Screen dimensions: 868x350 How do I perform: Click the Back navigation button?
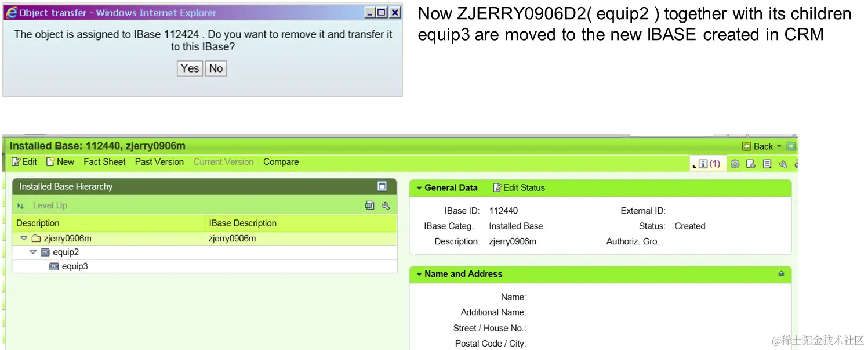tap(758, 146)
